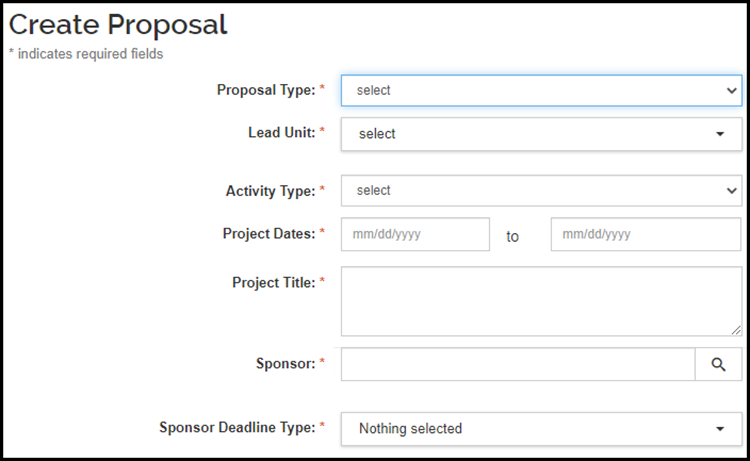Open the Lead Unit caret arrow
The width and height of the screenshot is (750, 461).
pyautogui.click(x=720, y=134)
